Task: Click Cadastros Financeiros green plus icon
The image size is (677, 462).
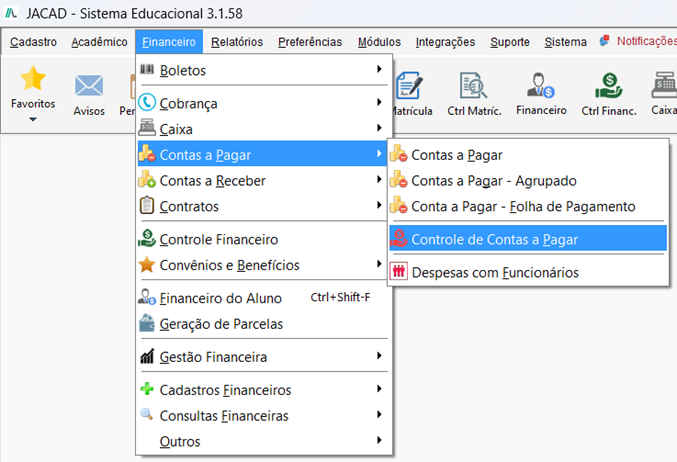Action: click(x=147, y=389)
